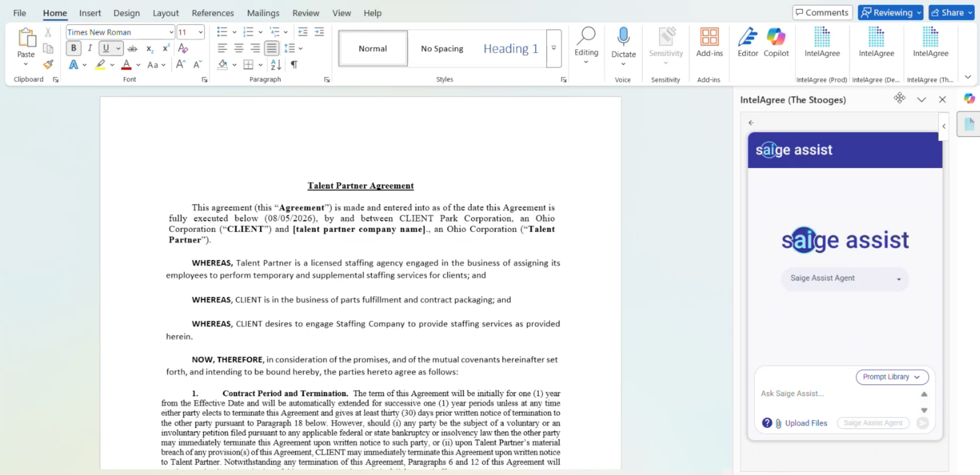Apply strikethrough formatting
This screenshot has height=475, width=980.
point(133,48)
